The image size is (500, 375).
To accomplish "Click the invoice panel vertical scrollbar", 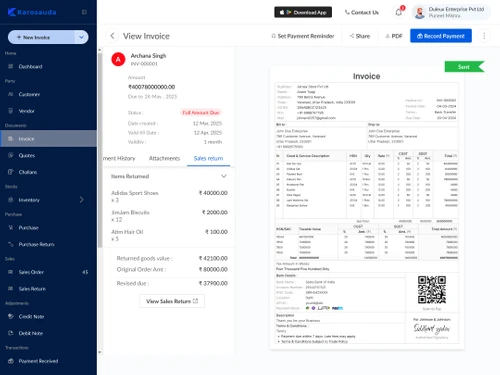I will click(x=100, y=150).
